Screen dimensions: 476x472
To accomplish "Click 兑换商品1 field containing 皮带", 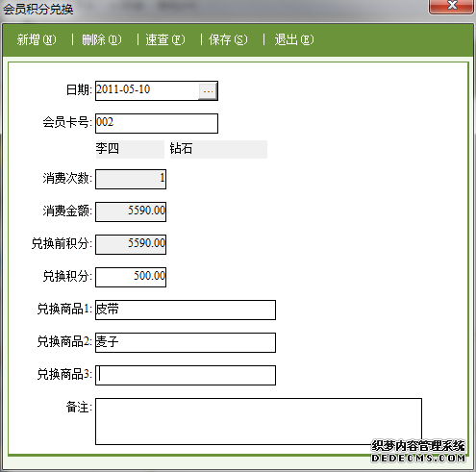I will [186, 310].
